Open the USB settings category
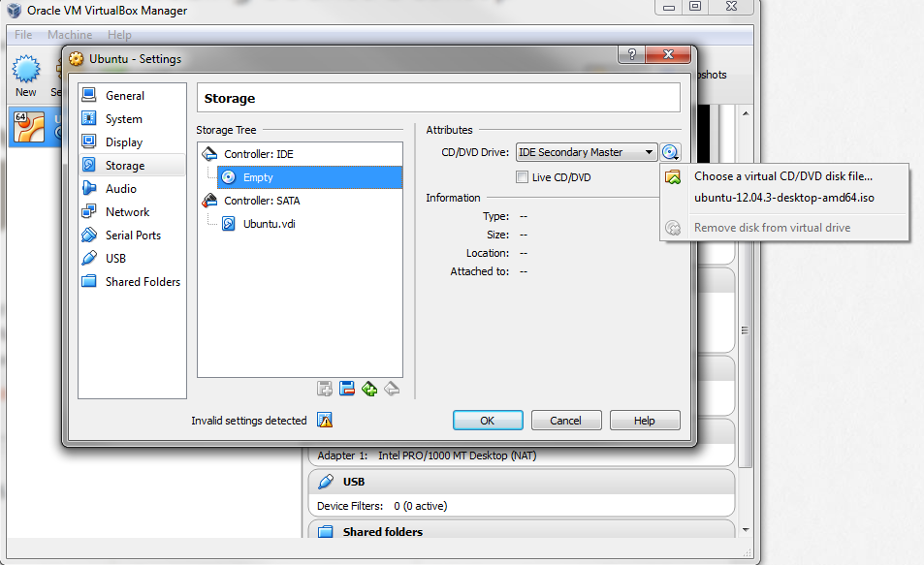Viewport: 924px width, 565px height. tap(132, 259)
